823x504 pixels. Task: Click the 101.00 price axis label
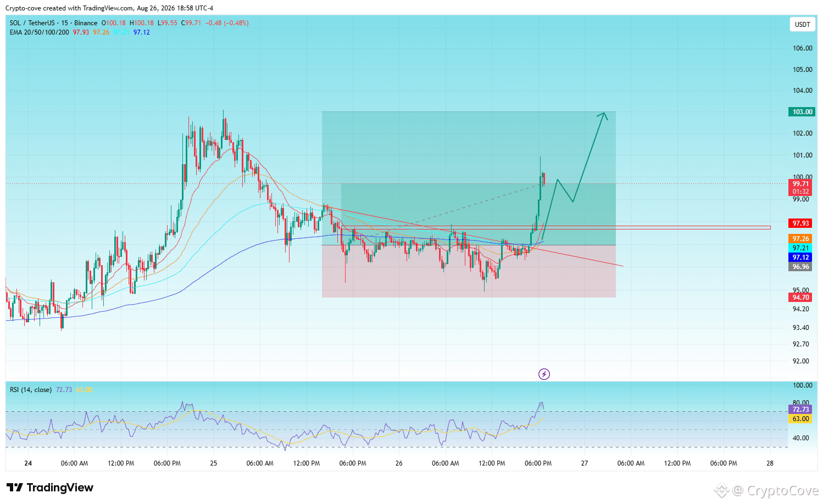point(802,155)
